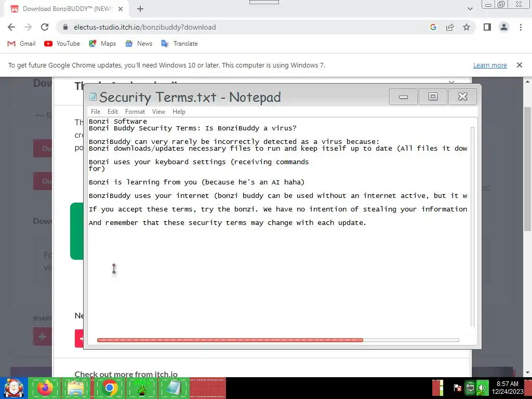The width and height of the screenshot is (532, 399).
Task: Click the 'Bonzi Software' text line
Action: [x=118, y=122]
